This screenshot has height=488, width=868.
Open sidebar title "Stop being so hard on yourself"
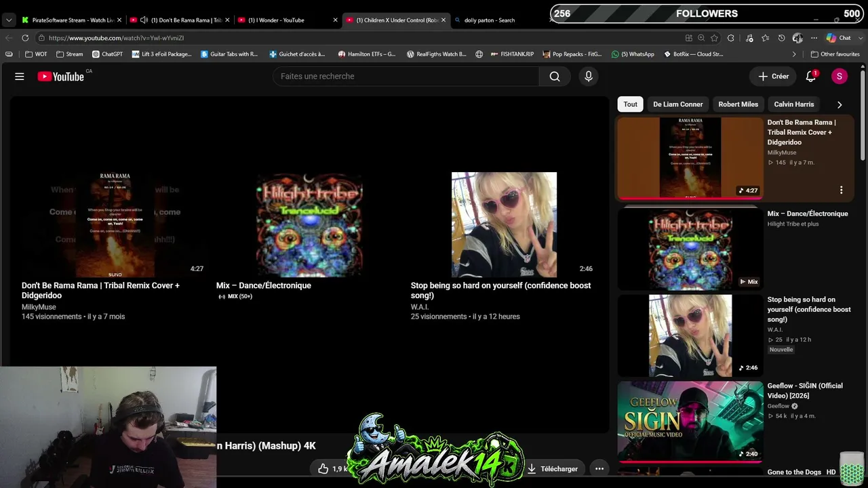click(809, 309)
